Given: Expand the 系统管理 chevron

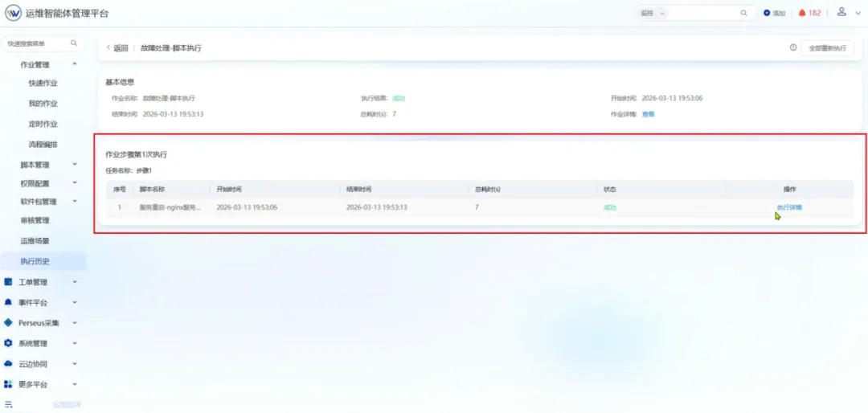Looking at the screenshot, I should point(75,343).
